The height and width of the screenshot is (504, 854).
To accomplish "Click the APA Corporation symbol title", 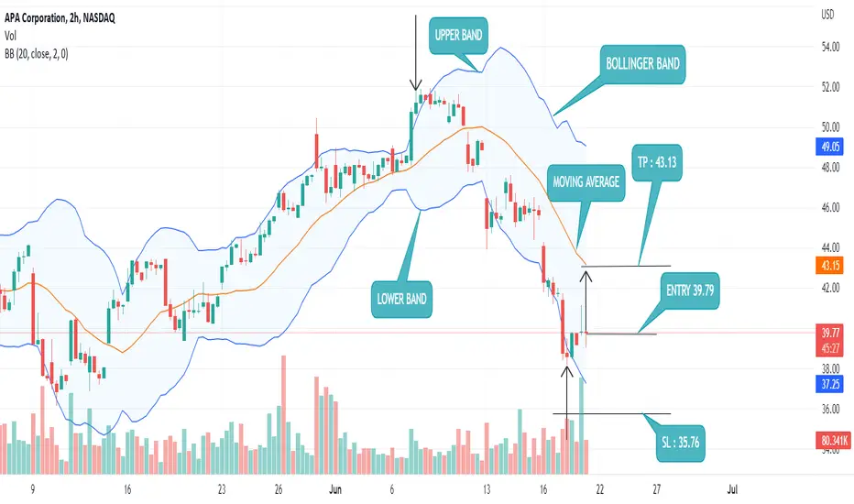I will (x=60, y=18).
